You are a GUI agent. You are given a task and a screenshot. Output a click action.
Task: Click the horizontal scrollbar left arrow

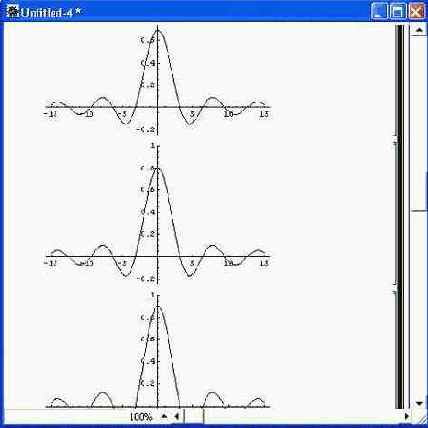[177, 416]
